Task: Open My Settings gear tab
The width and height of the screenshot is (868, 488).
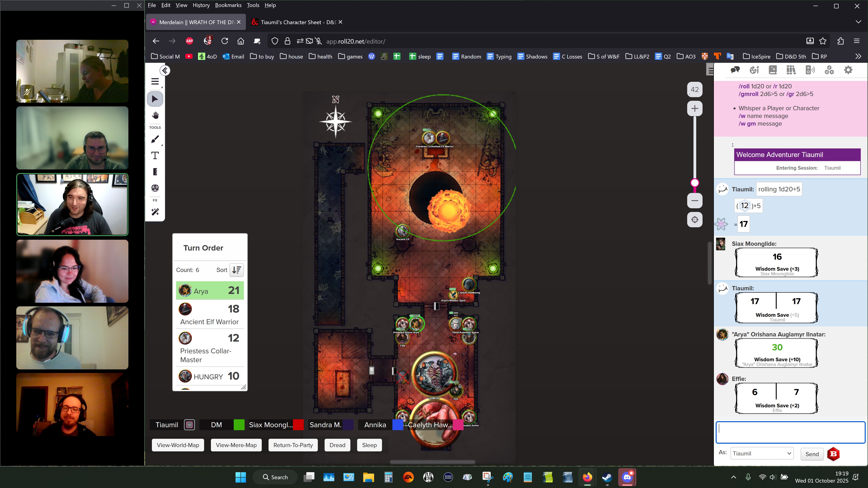Action: click(x=848, y=70)
